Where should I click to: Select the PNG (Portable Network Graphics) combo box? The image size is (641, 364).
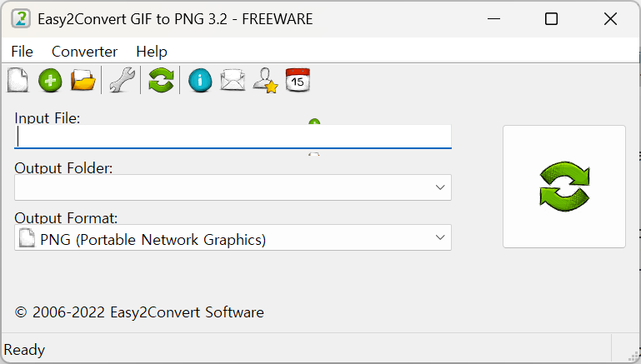pos(225,239)
